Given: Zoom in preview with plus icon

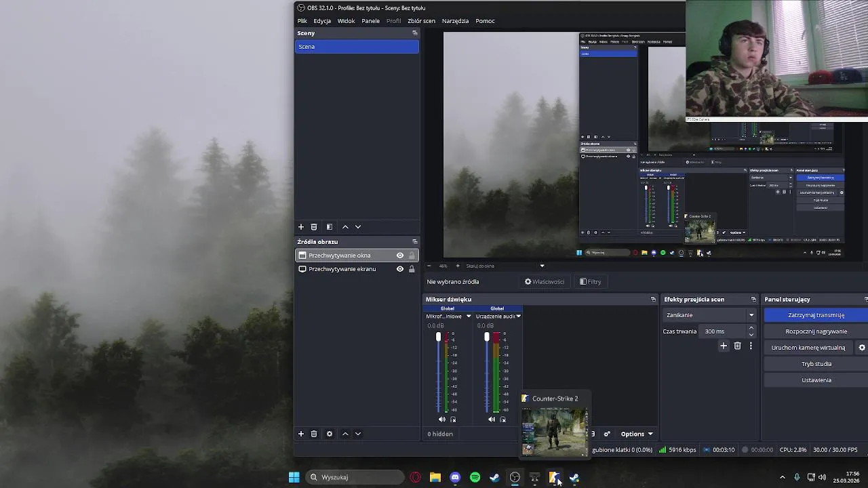Looking at the screenshot, I should tap(458, 266).
